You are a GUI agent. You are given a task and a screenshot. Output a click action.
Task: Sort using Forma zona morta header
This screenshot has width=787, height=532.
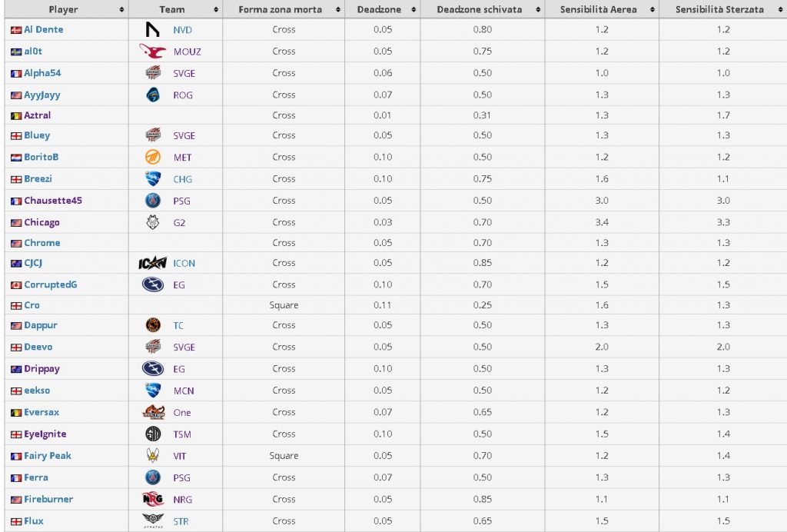(280, 9)
